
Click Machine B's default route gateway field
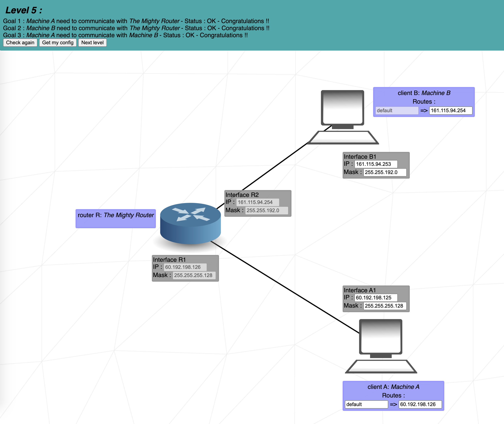[x=451, y=110]
